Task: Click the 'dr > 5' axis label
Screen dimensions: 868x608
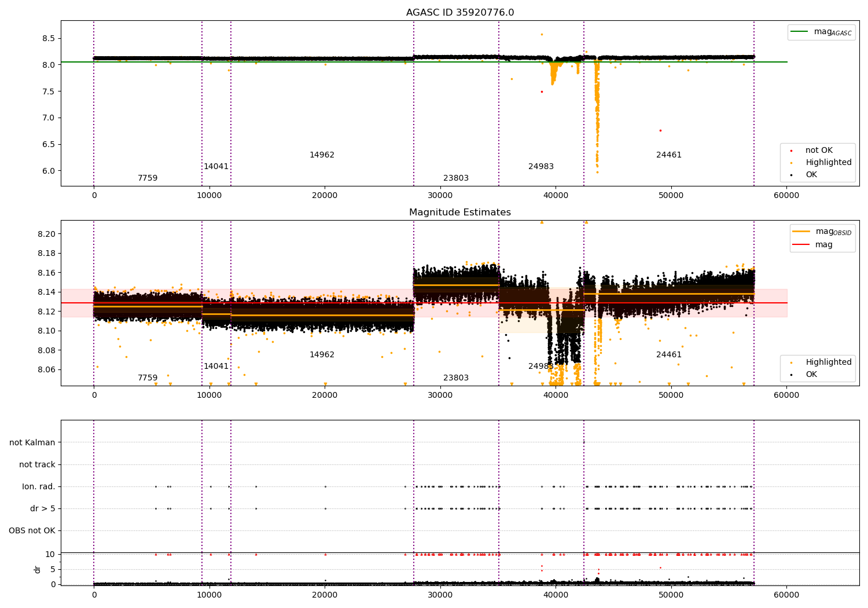Action: 43,509
